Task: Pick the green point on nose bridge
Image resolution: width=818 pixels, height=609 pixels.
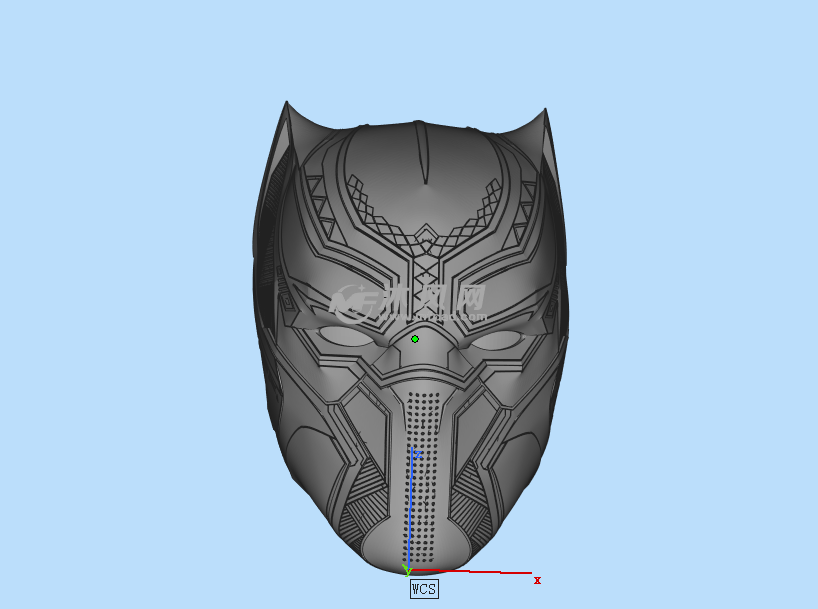Action: point(415,339)
